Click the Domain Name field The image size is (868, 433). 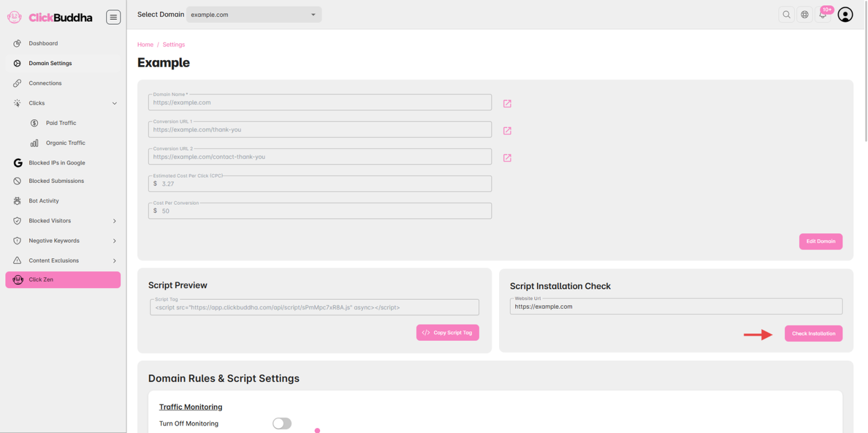[x=320, y=102]
